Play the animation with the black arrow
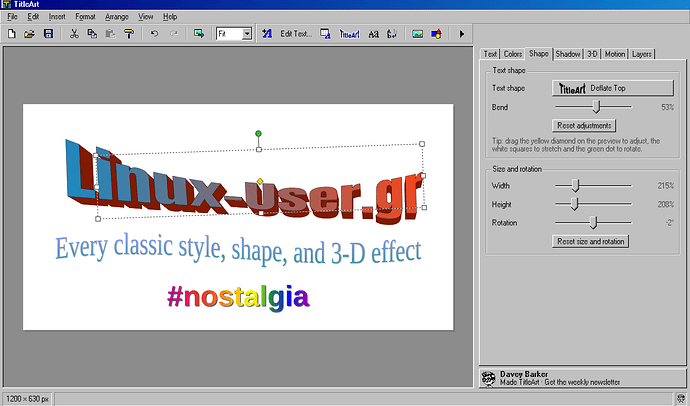 (462, 34)
